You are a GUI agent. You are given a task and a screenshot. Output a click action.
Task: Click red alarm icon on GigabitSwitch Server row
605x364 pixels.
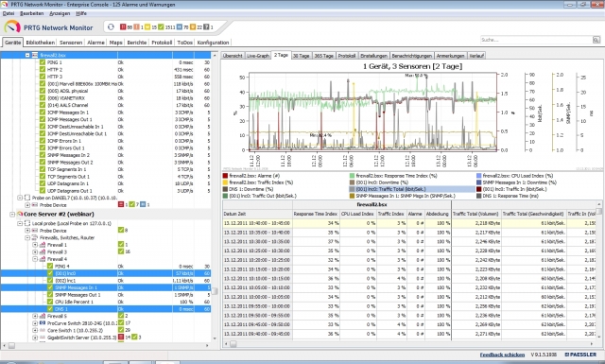(x=121, y=337)
